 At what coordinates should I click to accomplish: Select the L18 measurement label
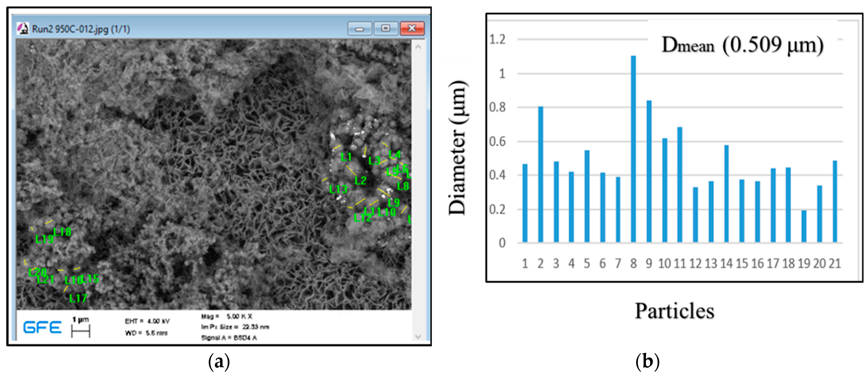tap(62, 232)
